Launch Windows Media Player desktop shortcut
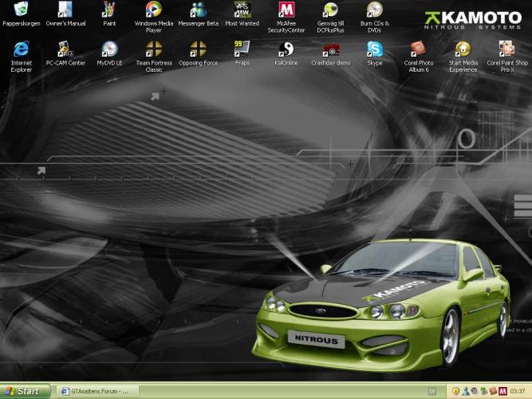 pos(154,10)
